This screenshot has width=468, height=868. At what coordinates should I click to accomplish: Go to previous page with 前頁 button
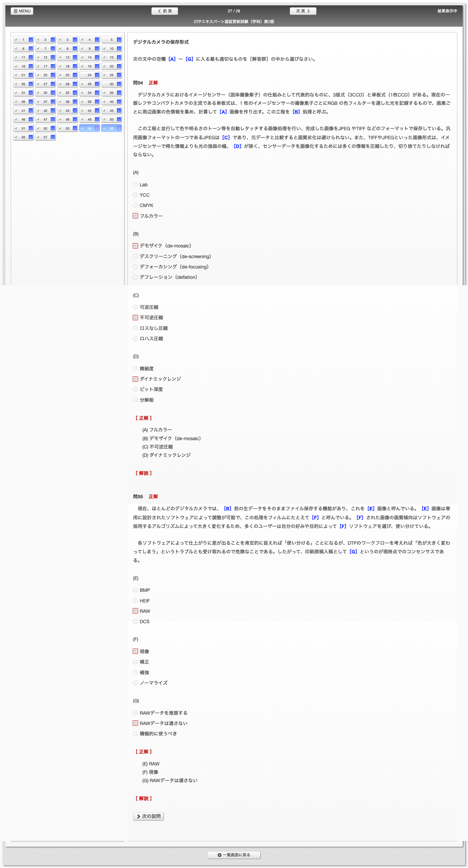coord(164,11)
